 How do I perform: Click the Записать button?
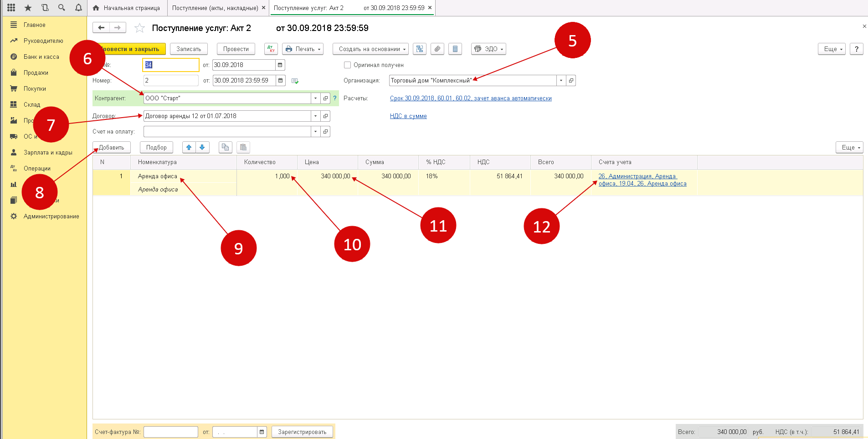coord(189,49)
